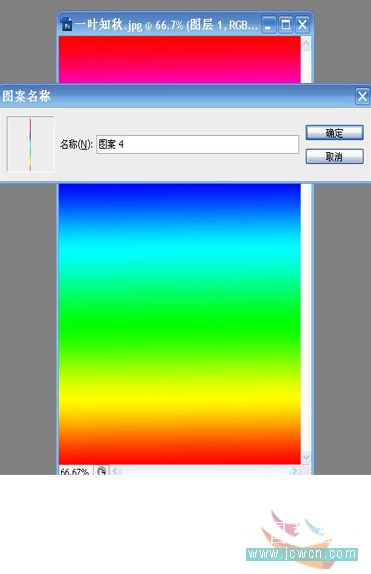Click the 名称 pattern name input field
Screen dimensions: 371x574
click(197, 144)
